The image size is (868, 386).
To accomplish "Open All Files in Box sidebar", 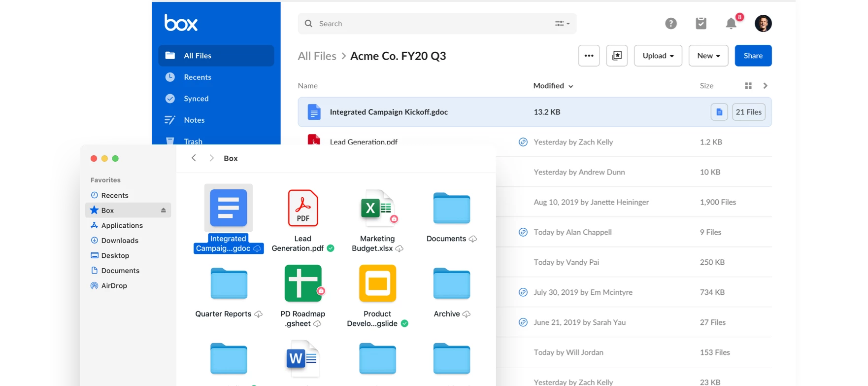I will (216, 56).
